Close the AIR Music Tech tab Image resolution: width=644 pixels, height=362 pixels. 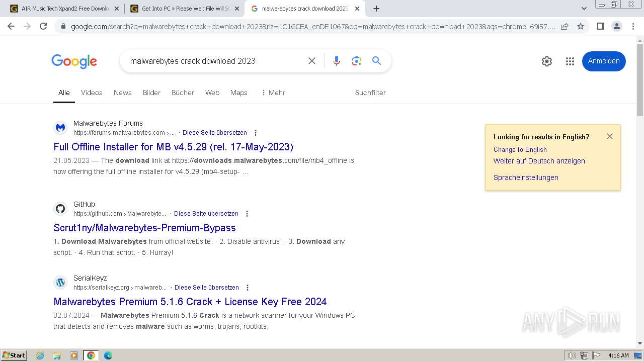[117, 9]
